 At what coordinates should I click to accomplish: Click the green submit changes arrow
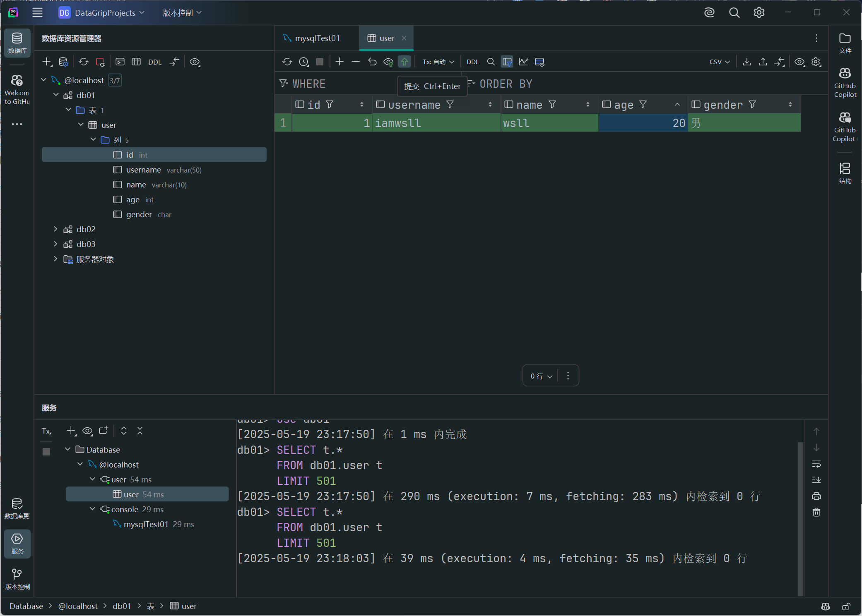coord(404,62)
